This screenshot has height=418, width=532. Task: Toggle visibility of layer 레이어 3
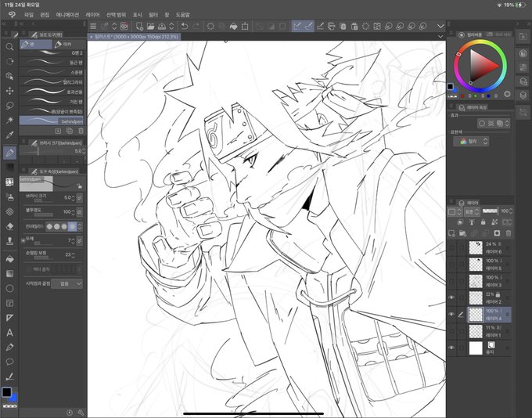451,281
